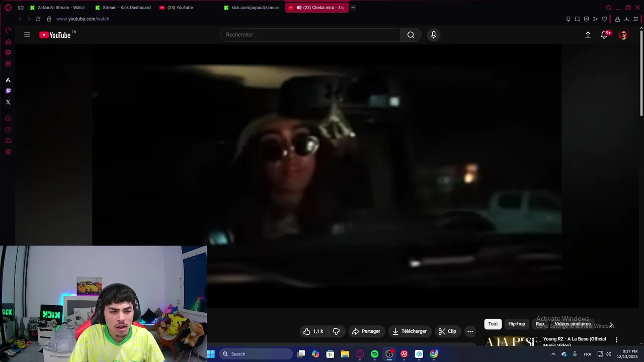Open Young RZ - A La Base video
644x362 pixels.
575,342
